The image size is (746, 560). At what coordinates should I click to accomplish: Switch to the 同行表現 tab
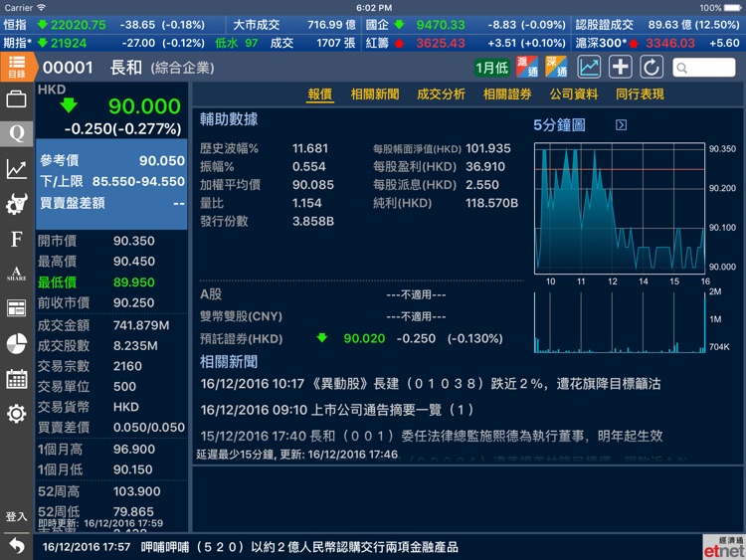[640, 94]
